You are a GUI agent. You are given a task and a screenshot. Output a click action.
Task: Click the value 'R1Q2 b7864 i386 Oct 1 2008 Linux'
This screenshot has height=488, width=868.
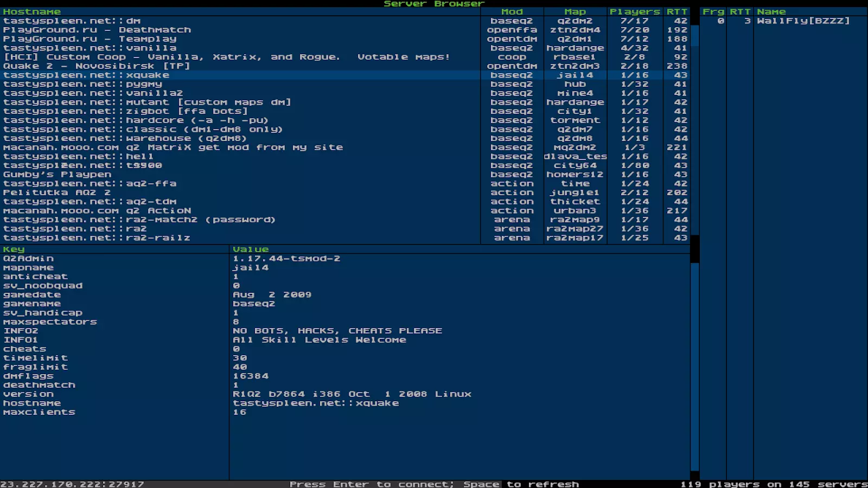pos(352,394)
